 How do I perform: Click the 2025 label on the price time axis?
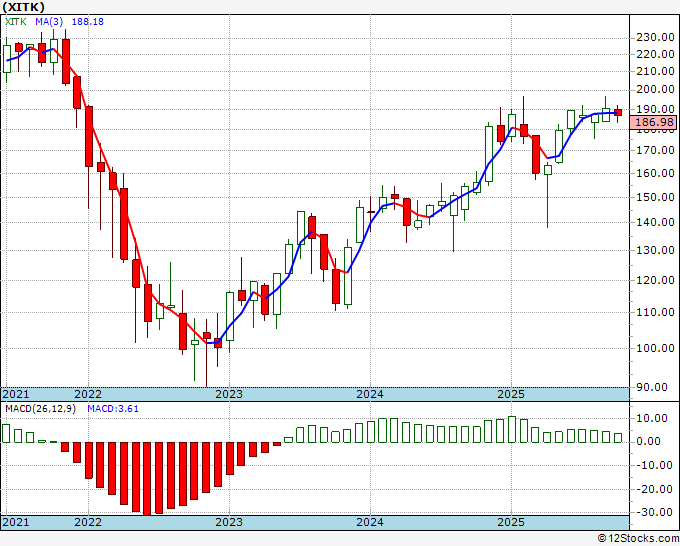pyautogui.click(x=511, y=394)
